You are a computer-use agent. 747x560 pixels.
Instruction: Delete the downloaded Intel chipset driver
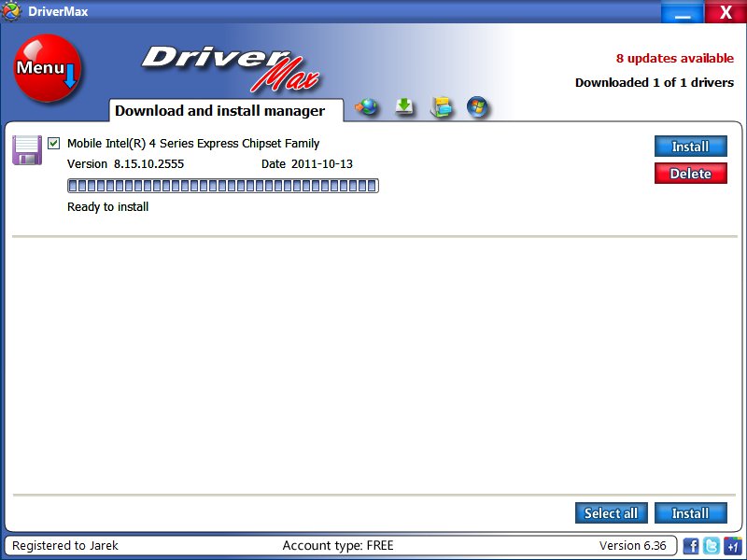(691, 174)
